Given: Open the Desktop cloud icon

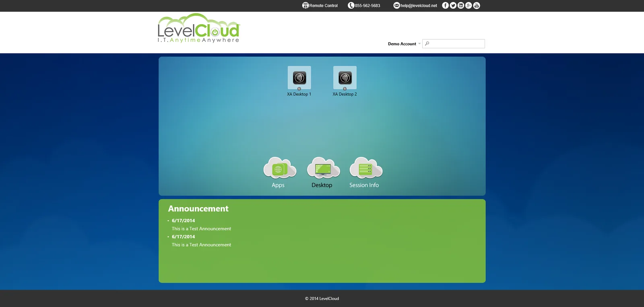Looking at the screenshot, I should pos(323,168).
